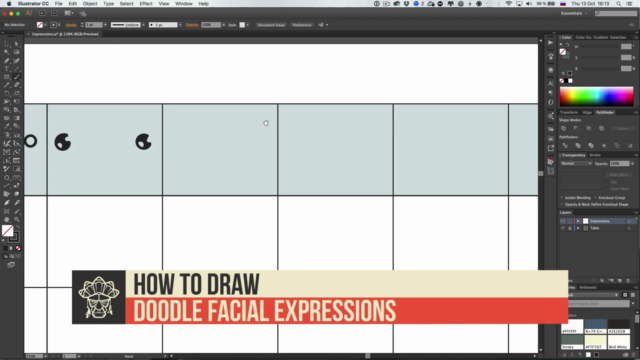This screenshot has width=640, height=360.
Task: Open the Effect menu
Action: [x=146, y=4]
